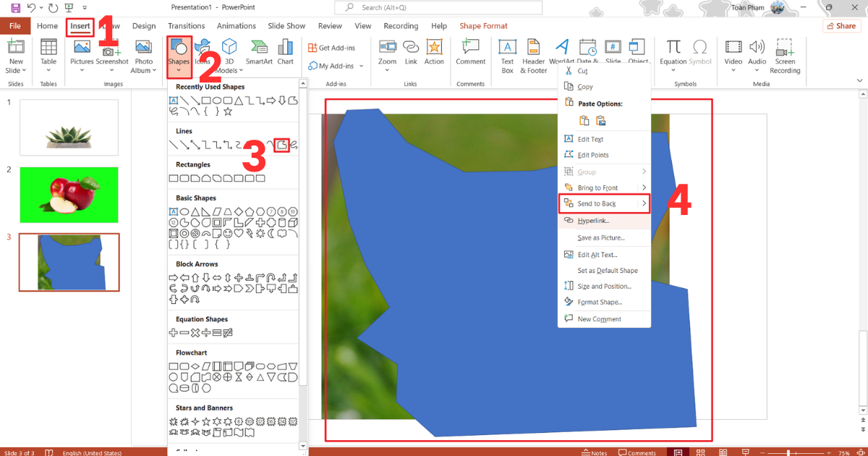Undo the last action
Viewport: 868px width, 456px height.
click(x=30, y=8)
